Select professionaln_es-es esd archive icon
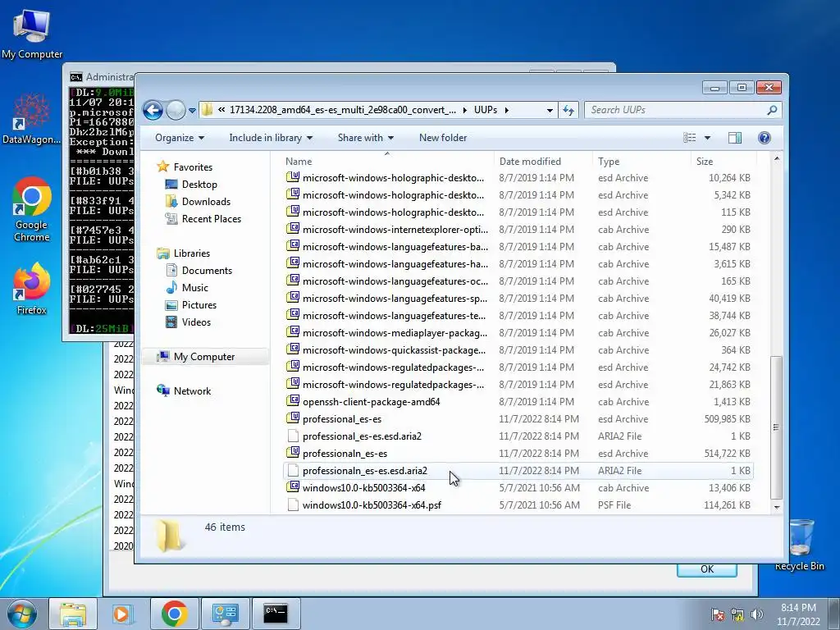 pos(293,453)
